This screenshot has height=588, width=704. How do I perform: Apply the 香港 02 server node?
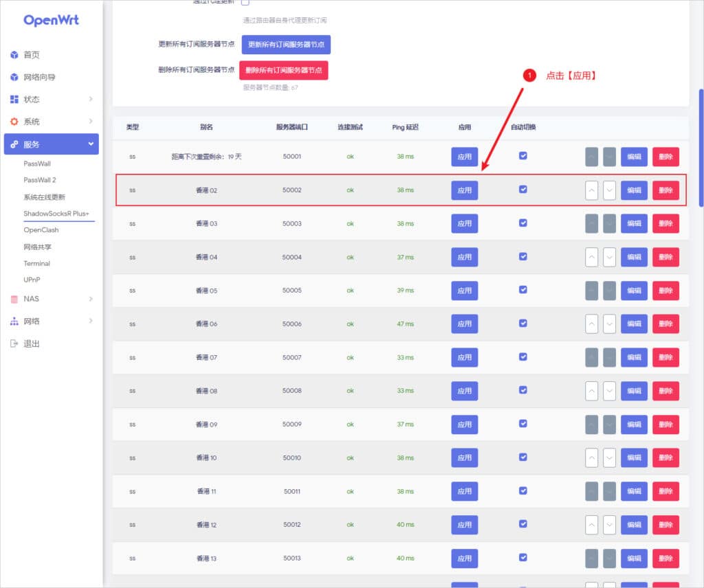[465, 190]
